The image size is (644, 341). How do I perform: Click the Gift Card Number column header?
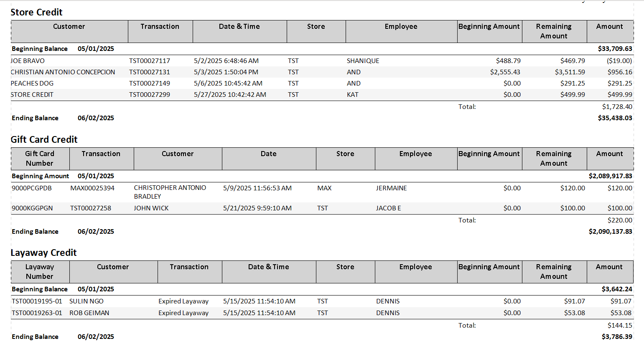click(x=40, y=159)
